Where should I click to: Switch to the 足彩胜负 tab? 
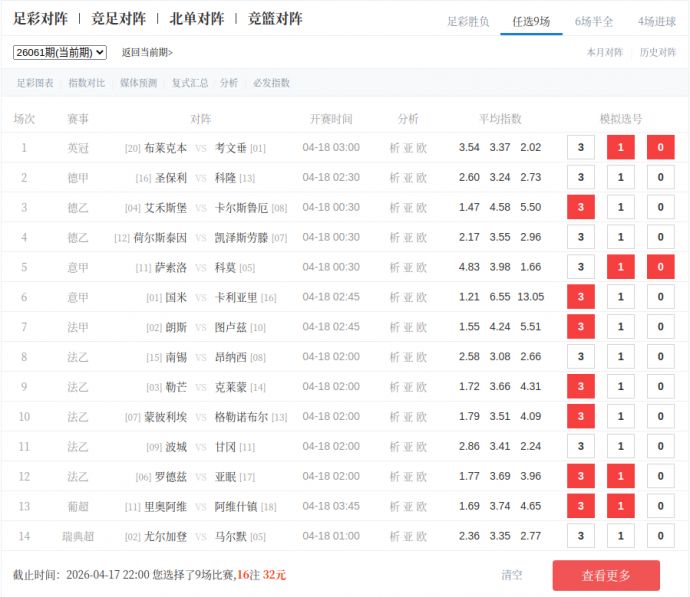(x=468, y=21)
